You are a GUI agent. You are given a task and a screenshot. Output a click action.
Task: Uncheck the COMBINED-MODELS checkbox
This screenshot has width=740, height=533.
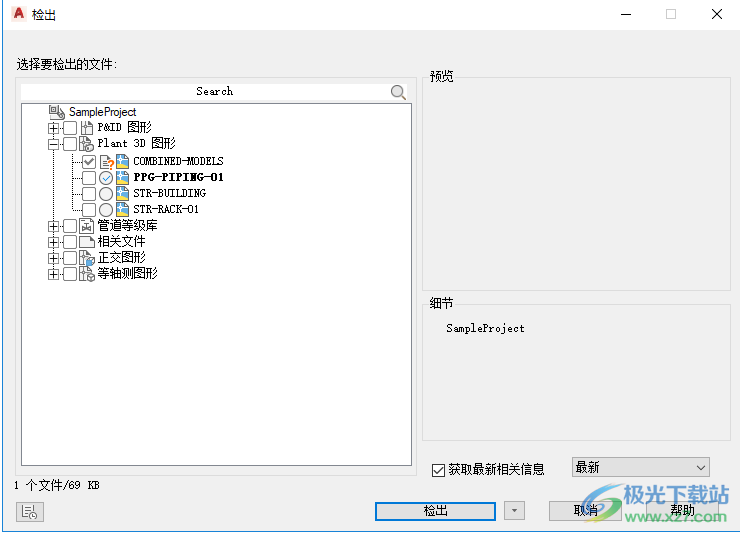click(x=89, y=162)
